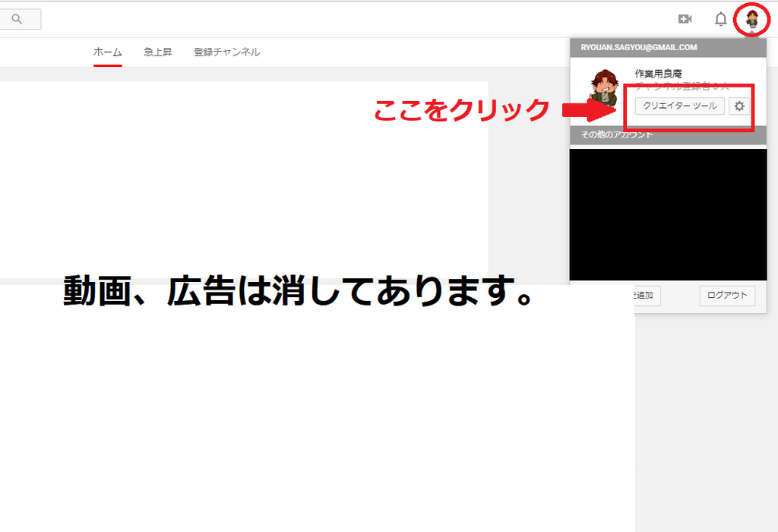Click the black thumbnail area in the menu

tap(667, 213)
